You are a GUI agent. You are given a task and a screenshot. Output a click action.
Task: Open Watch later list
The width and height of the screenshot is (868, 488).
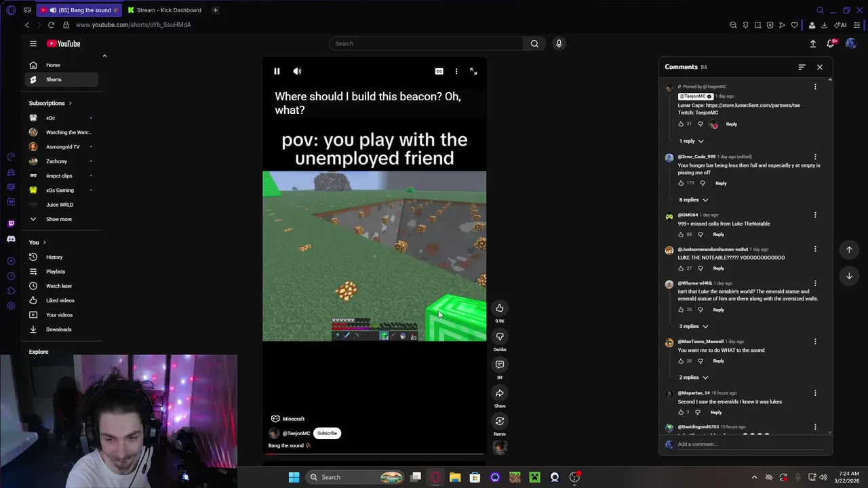click(62, 286)
